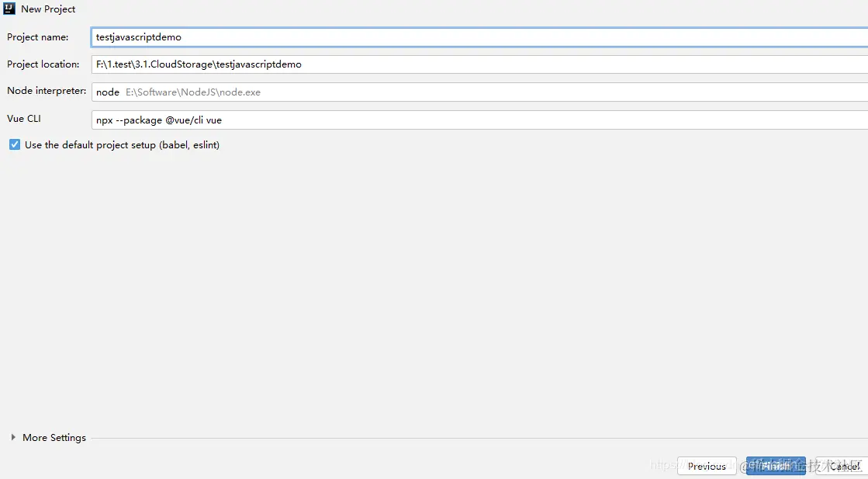868x479 pixels.
Task: Click the IntelliJ icon in title bar
Action: point(9,9)
